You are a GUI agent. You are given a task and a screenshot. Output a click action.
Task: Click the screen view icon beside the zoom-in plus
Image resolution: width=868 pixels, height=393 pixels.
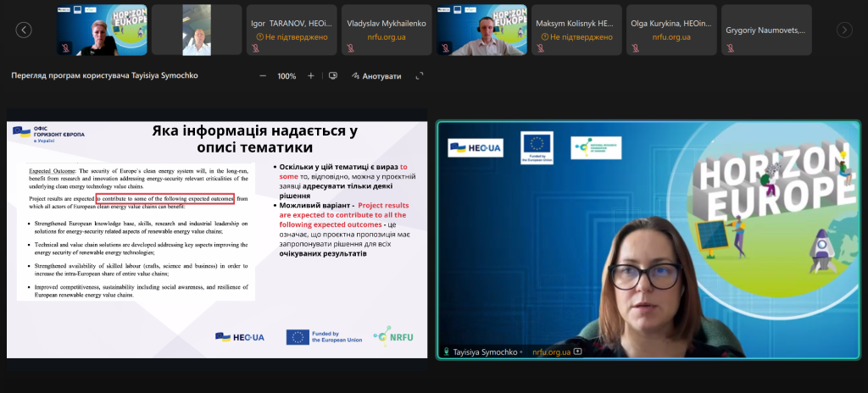(332, 76)
